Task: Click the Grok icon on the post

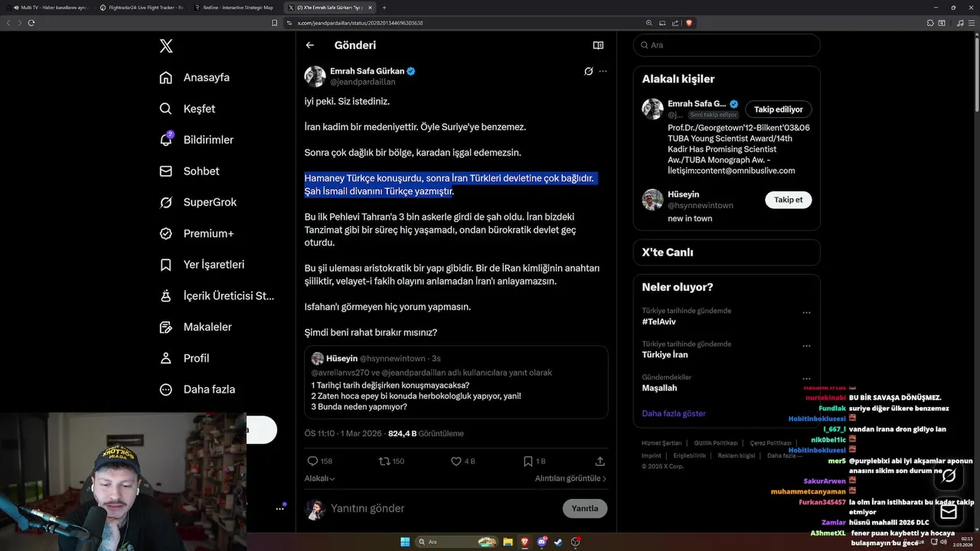Action: pos(588,71)
